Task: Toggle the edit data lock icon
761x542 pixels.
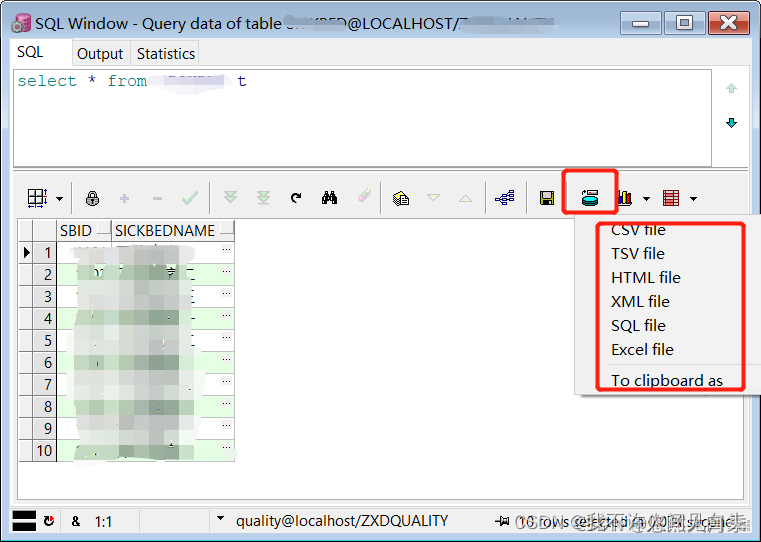Action: 92,198
